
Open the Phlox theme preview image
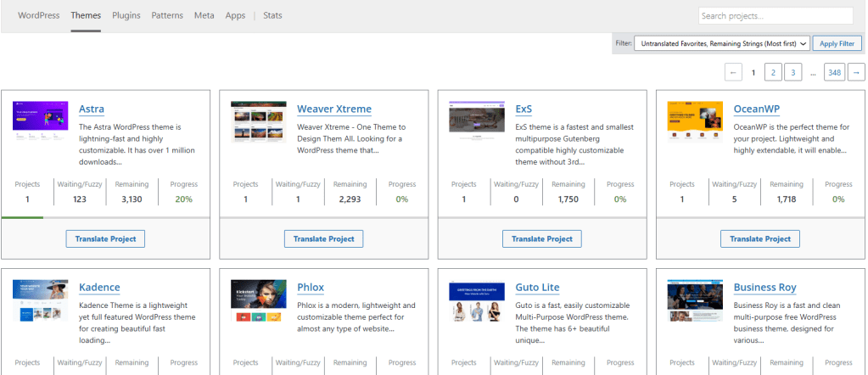[259, 301]
